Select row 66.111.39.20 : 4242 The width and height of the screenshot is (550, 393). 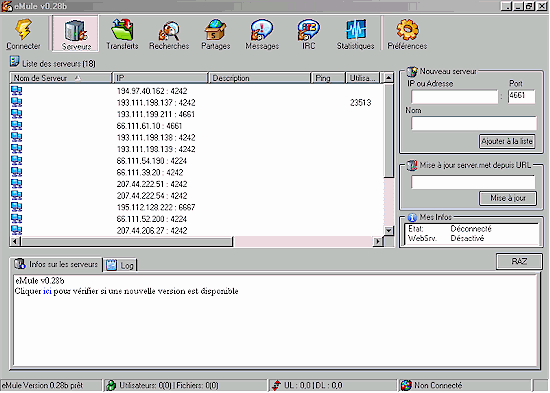(196, 172)
